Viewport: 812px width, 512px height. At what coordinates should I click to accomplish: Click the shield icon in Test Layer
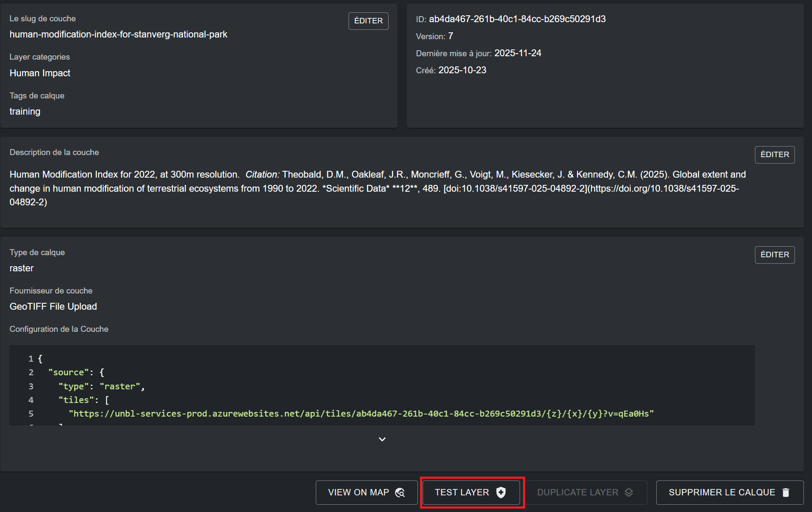click(x=501, y=492)
